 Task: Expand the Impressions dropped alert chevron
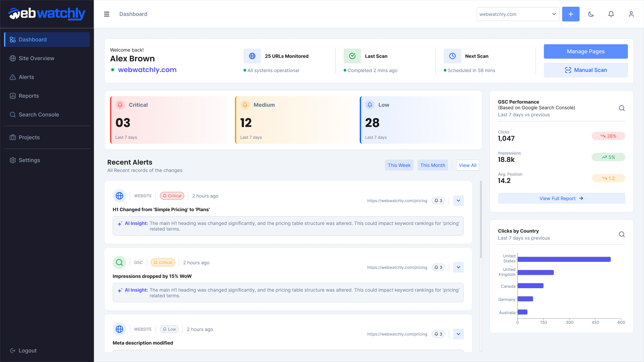pyautogui.click(x=458, y=267)
